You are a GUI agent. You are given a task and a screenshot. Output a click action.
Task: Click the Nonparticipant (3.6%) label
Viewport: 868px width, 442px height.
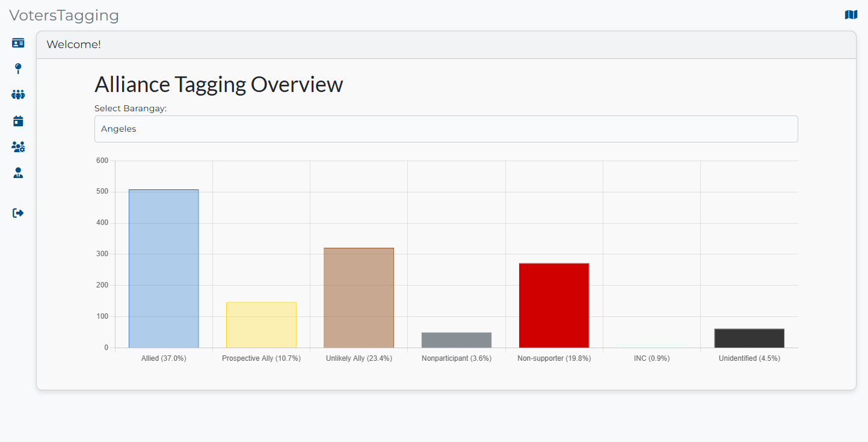(x=457, y=358)
